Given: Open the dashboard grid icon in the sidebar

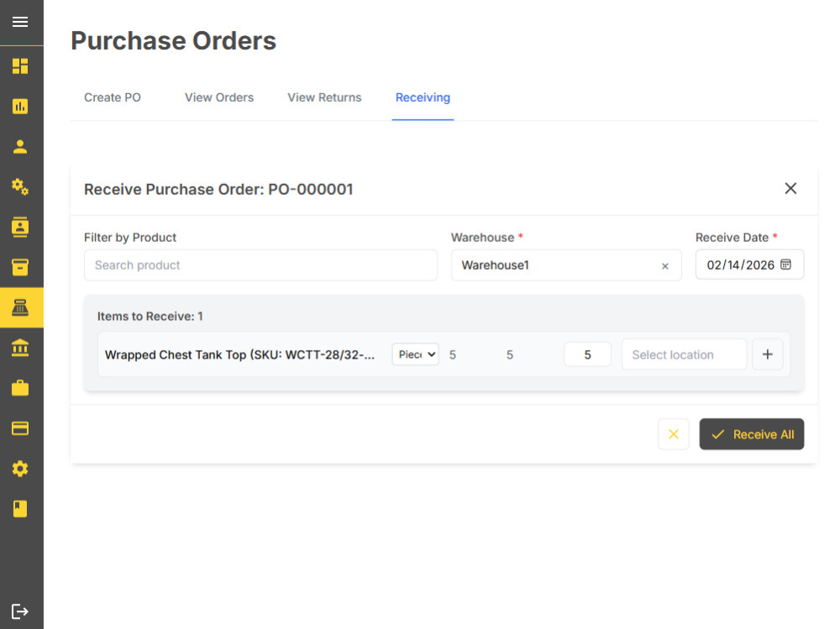Looking at the screenshot, I should [20, 66].
